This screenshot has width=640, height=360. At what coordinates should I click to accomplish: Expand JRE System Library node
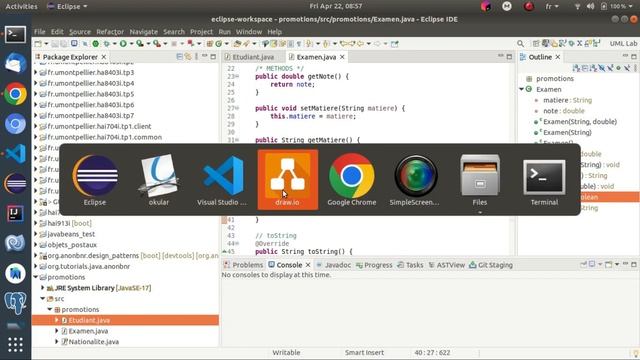tap(43, 288)
